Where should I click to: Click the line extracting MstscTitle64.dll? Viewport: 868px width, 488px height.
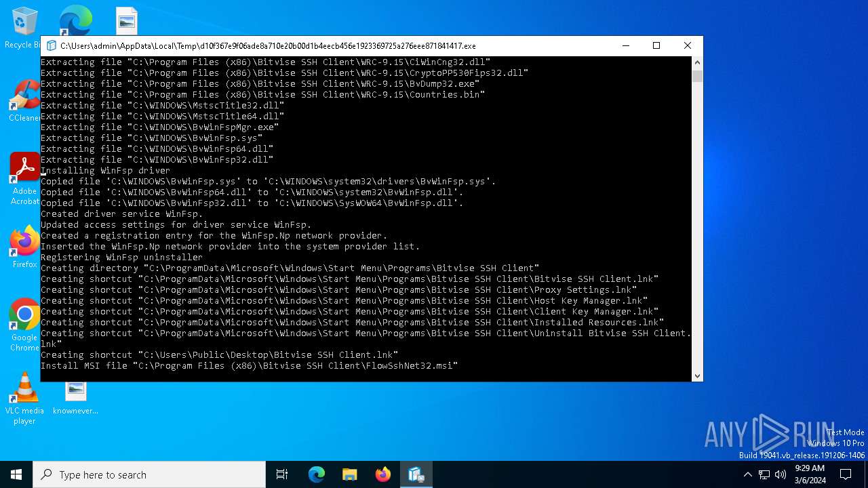[x=162, y=116]
